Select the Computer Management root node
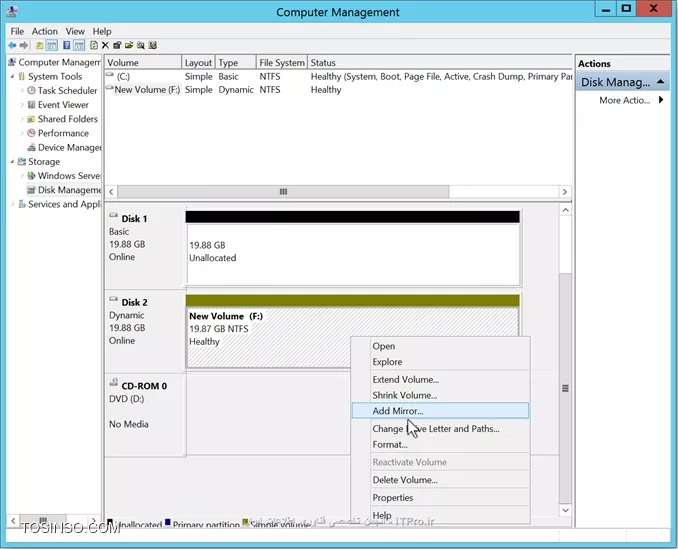This screenshot has width=678, height=549. (59, 63)
